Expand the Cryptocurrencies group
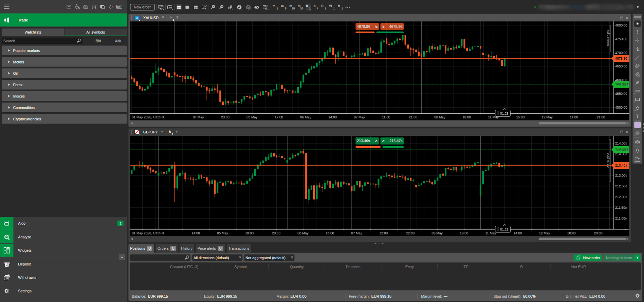The height and width of the screenshot is (302, 644). click(x=64, y=119)
